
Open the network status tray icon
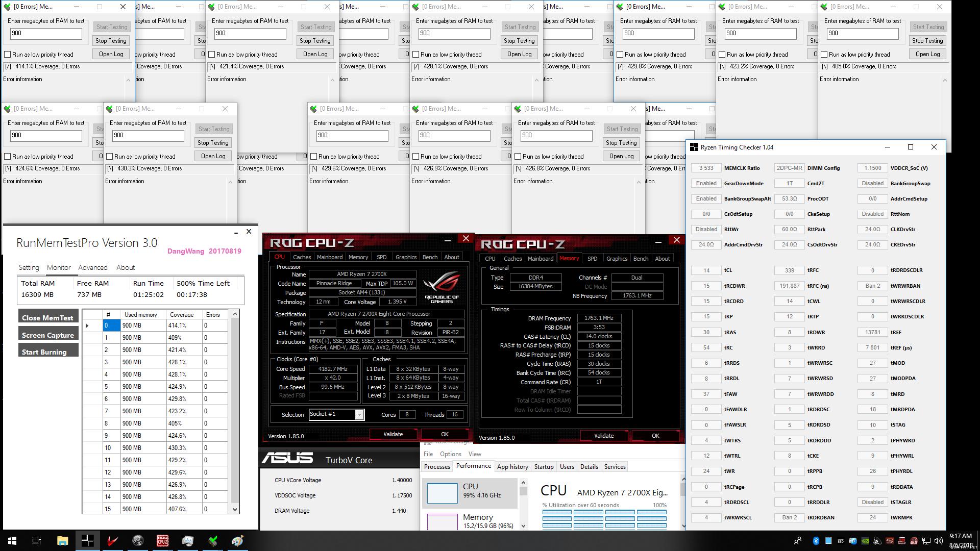pos(926,541)
